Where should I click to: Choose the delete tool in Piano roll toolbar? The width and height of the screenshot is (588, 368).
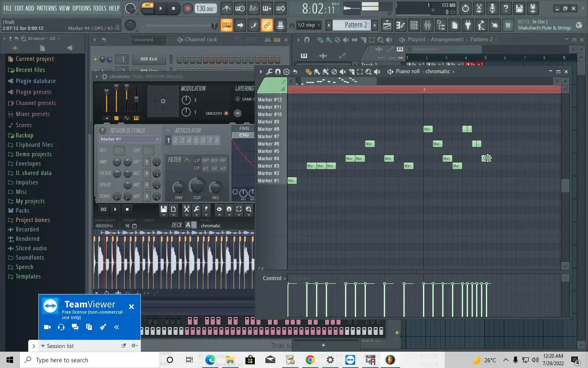pos(334,72)
